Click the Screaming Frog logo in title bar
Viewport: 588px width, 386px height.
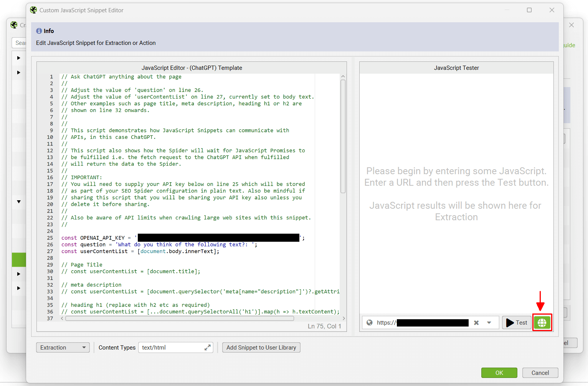[33, 10]
